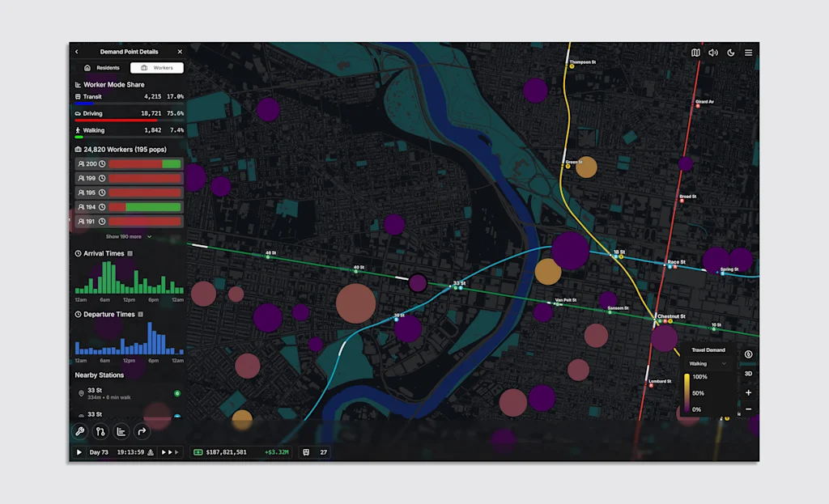Mute the game sound
829x504 pixels.
713,53
